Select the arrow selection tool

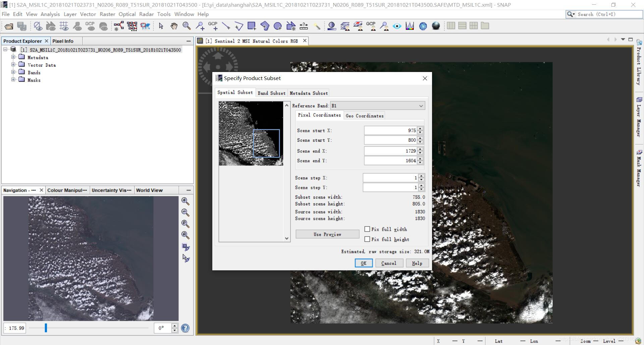161,26
